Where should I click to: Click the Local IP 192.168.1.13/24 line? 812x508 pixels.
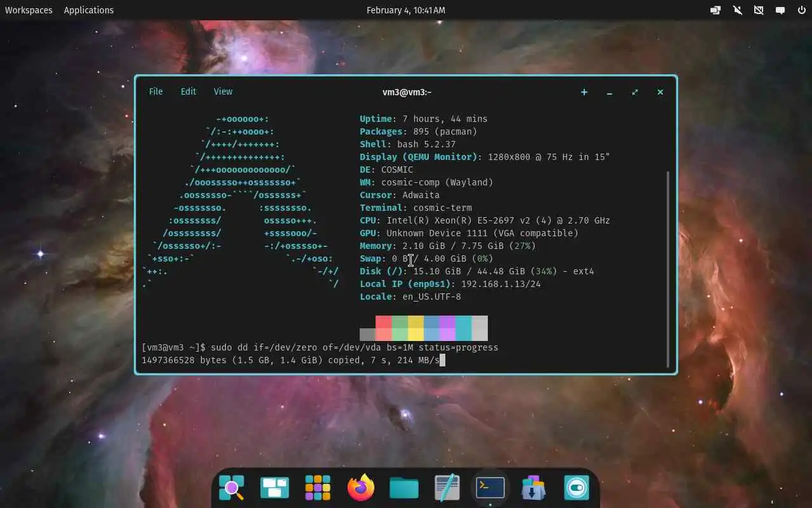(x=450, y=284)
